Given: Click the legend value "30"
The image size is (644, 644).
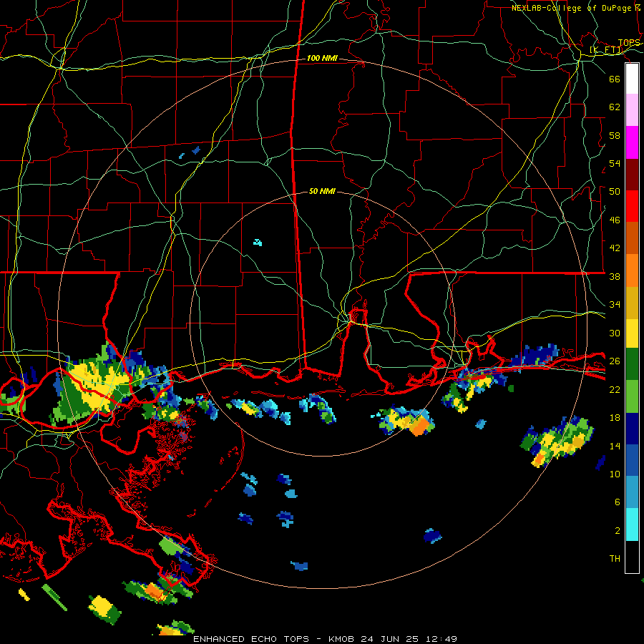Looking at the screenshot, I should click(615, 333).
